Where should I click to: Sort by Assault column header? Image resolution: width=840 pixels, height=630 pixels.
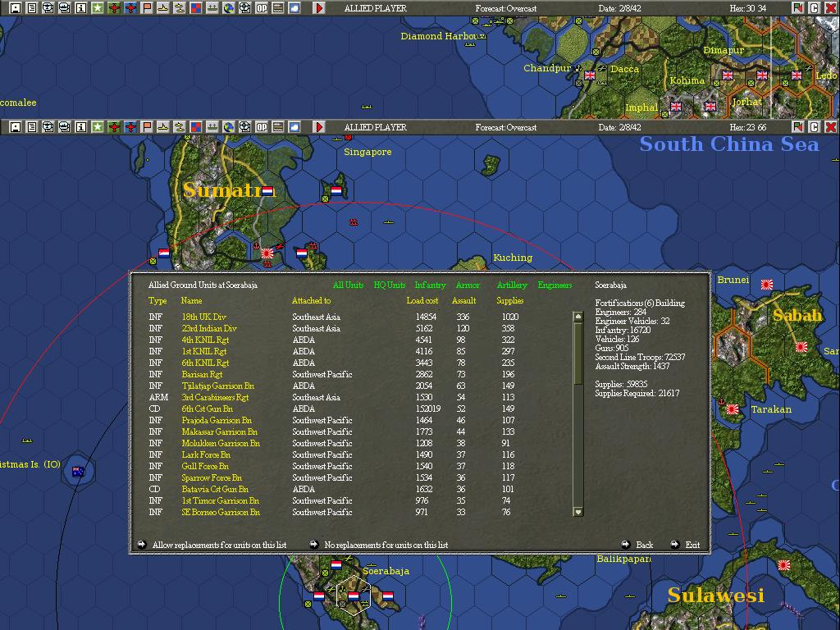464,300
